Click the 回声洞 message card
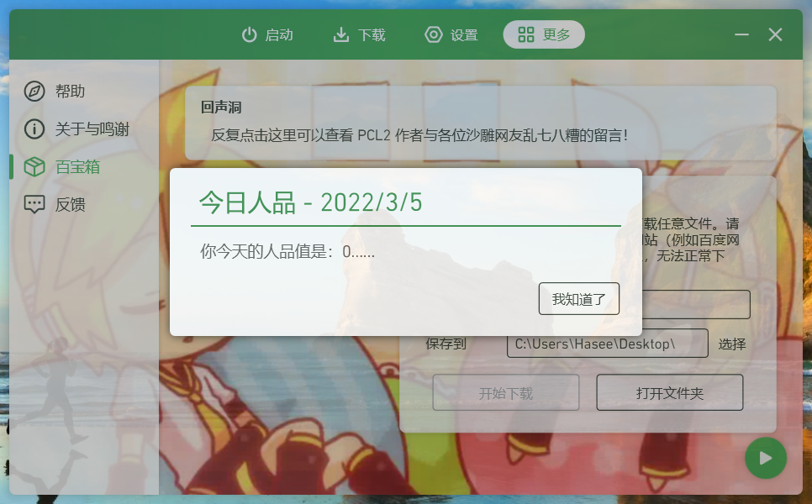This screenshot has height=504, width=812. click(481, 123)
